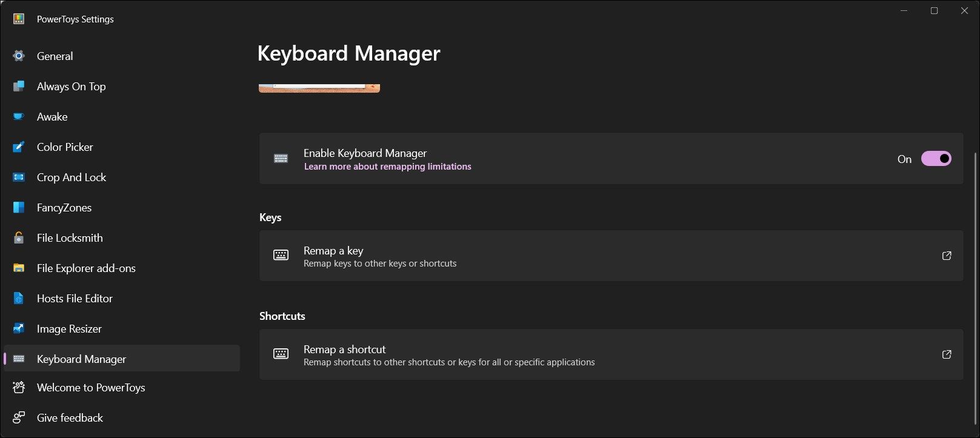Image resolution: width=980 pixels, height=438 pixels.
Task: Click the Crop And Lock icon
Action: (x=19, y=177)
